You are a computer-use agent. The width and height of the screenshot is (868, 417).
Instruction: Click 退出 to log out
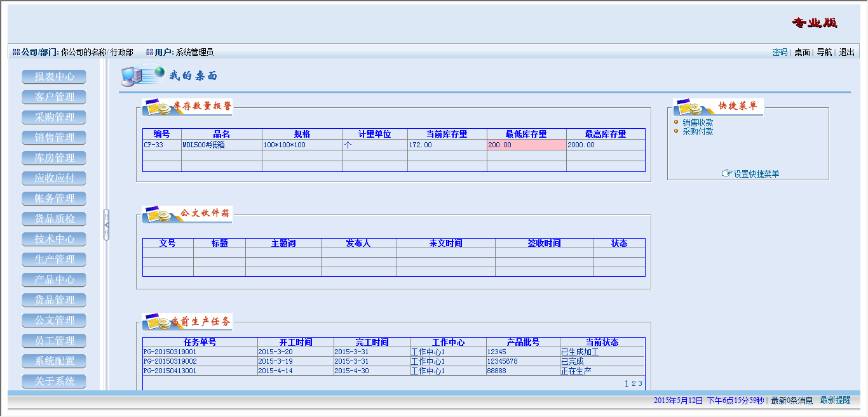tap(846, 52)
